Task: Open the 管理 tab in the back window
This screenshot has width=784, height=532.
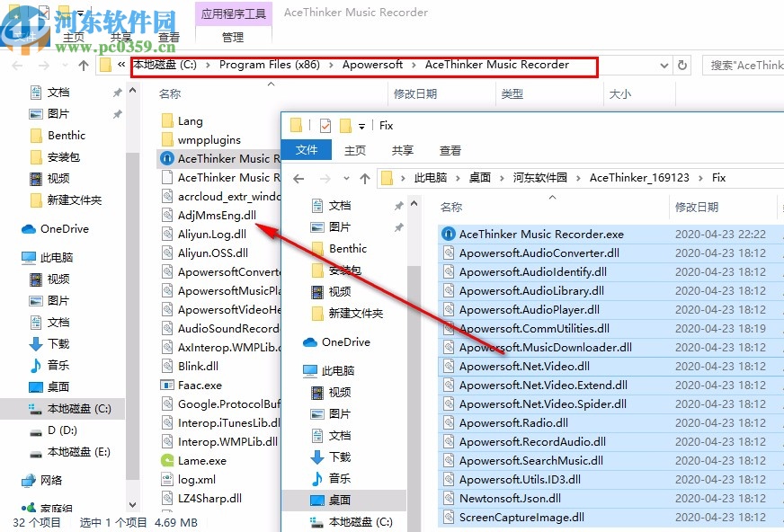Action: pos(233,37)
